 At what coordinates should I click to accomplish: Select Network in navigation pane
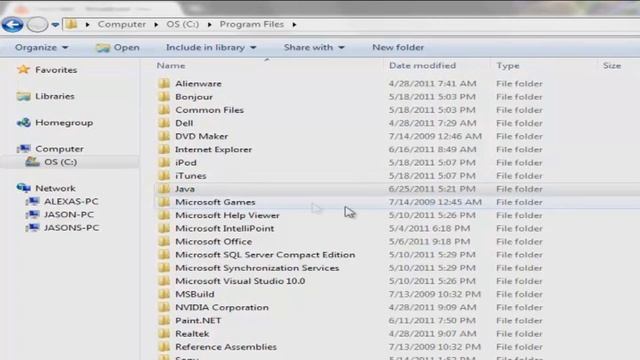pos(55,188)
